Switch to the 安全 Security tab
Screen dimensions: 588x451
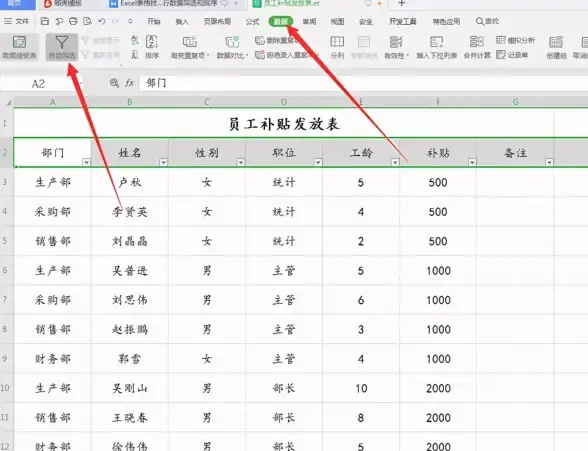(x=366, y=21)
